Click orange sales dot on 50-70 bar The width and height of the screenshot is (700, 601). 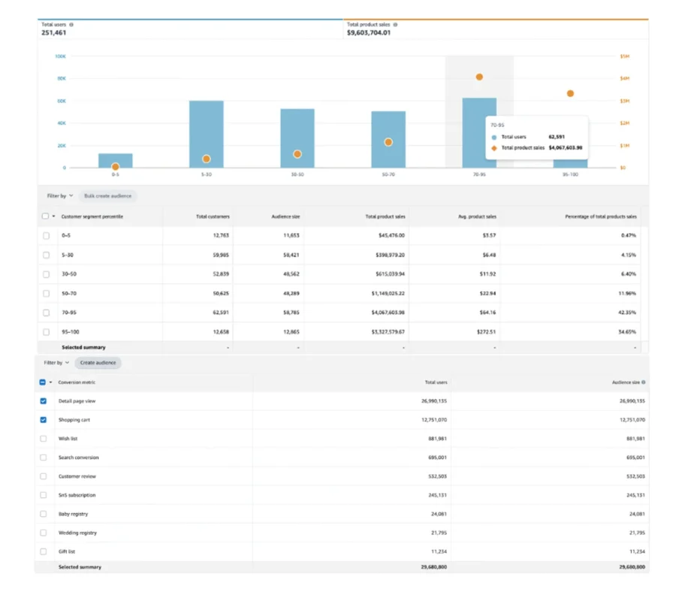coord(388,142)
